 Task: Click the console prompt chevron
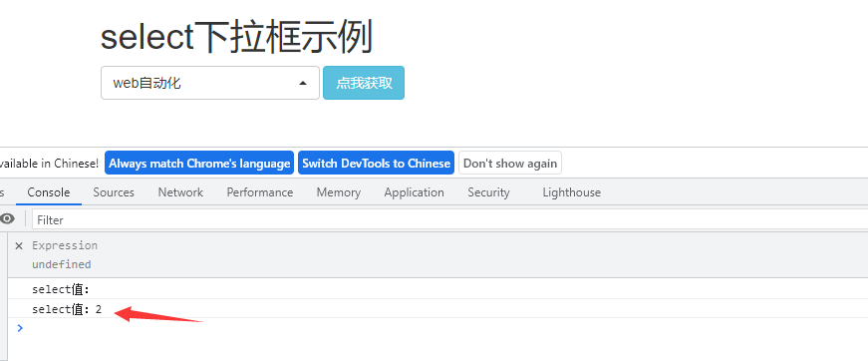tap(21, 328)
